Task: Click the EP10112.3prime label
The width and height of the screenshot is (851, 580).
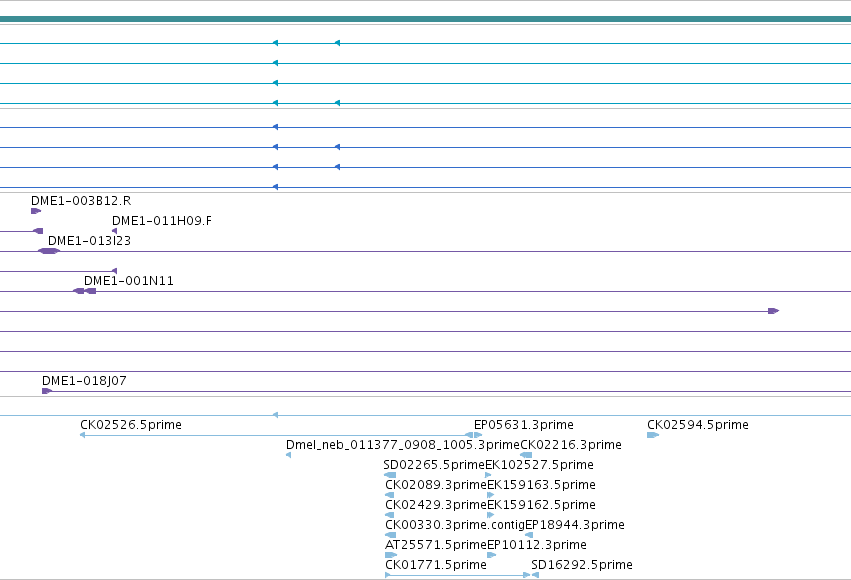Action: click(x=537, y=545)
